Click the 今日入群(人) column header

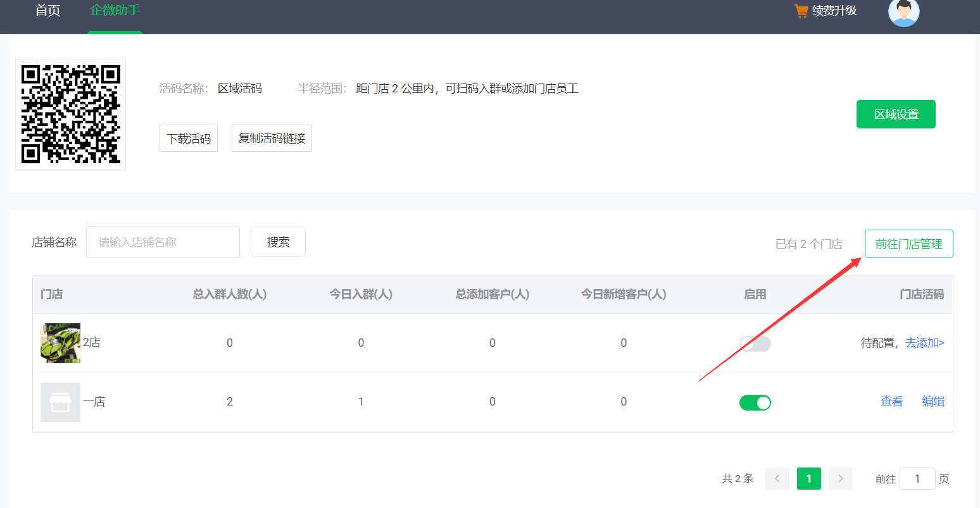tap(361, 294)
